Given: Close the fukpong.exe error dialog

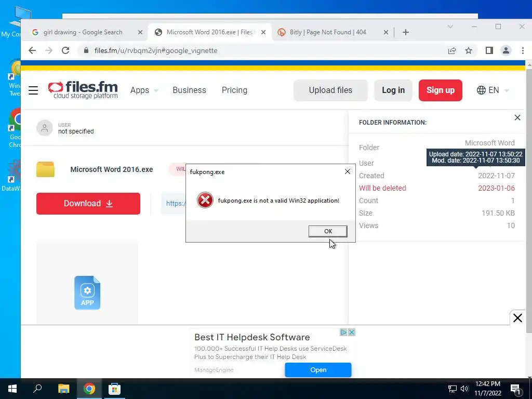Looking at the screenshot, I should (348, 171).
